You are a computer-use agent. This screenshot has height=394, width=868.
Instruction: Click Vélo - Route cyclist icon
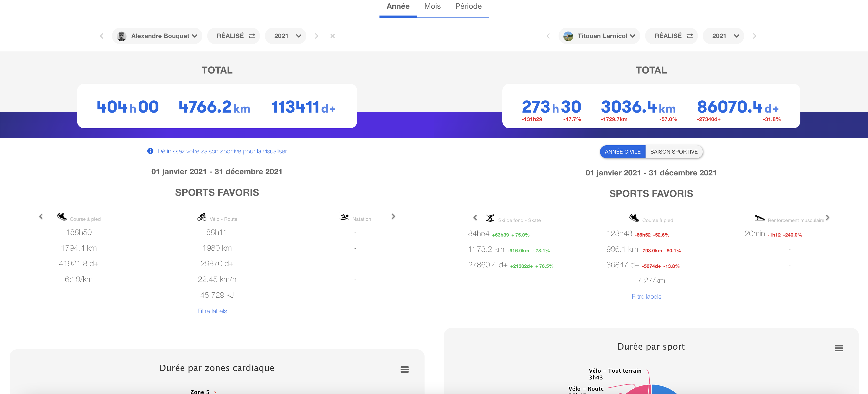pos(202,217)
